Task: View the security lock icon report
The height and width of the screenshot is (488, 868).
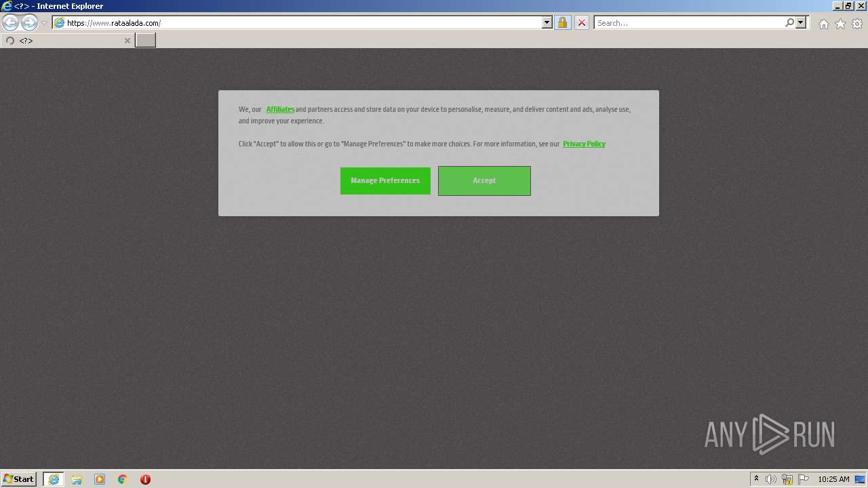Action: tap(562, 22)
